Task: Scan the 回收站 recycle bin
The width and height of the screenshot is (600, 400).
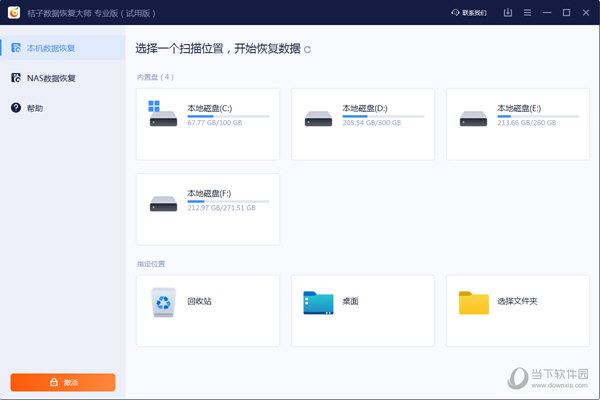Action: (x=207, y=300)
